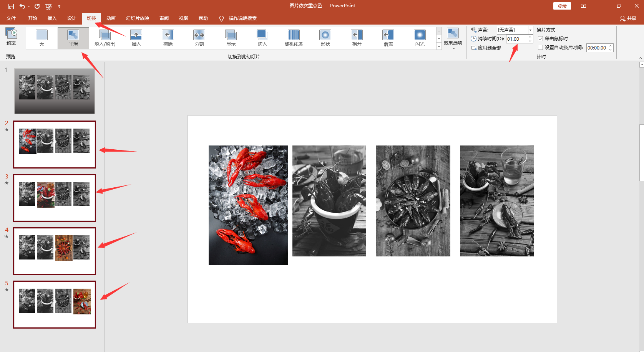
Task: Click 应用到全部 apply to all button
Action: click(486, 48)
